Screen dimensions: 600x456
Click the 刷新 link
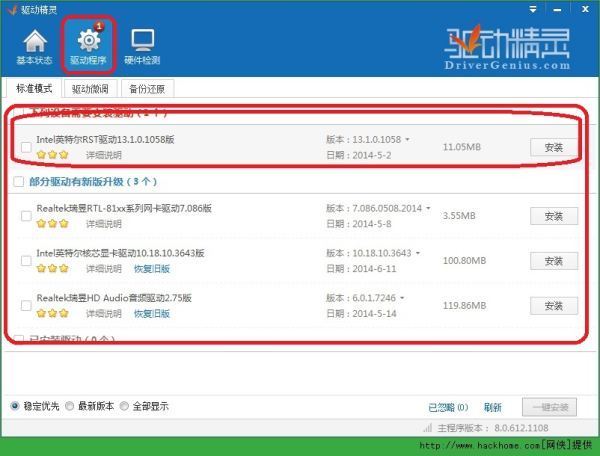point(492,407)
